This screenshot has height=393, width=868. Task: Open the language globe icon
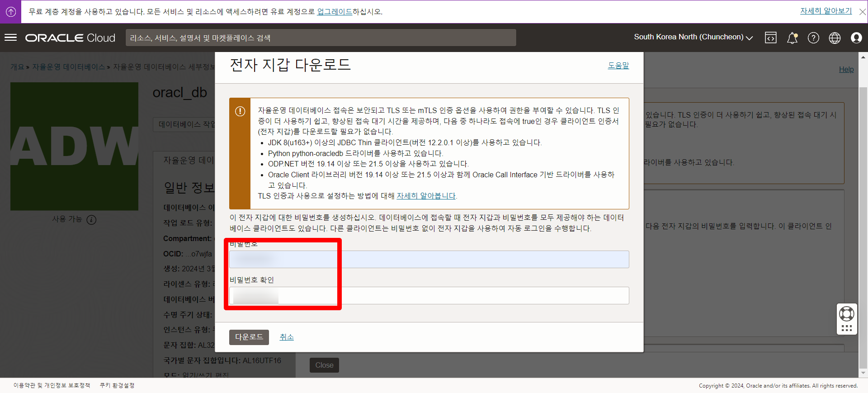click(835, 38)
